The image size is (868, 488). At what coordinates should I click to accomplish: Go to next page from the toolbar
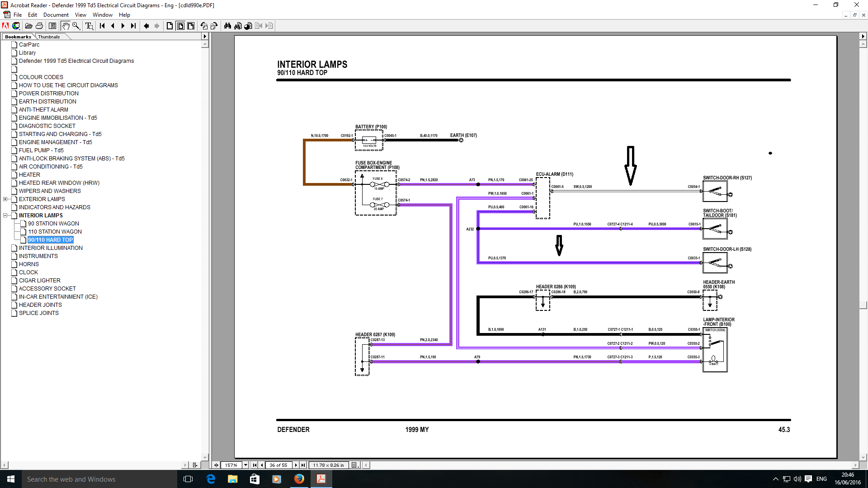tap(123, 26)
